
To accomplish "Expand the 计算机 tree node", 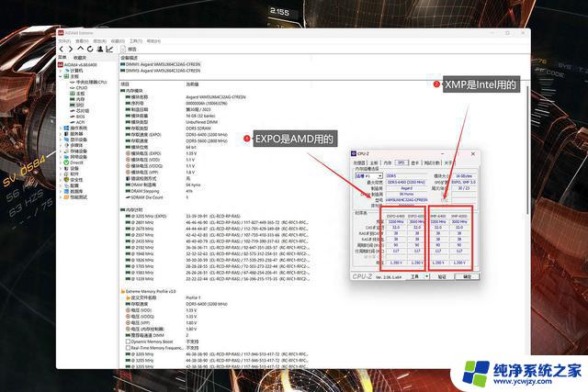I will pos(61,71).
